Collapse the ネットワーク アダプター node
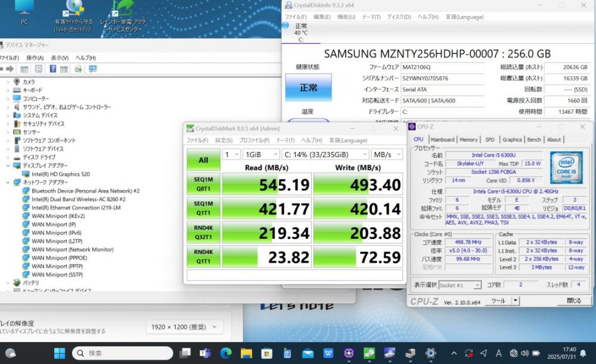This screenshot has width=596, height=364. tap(8, 182)
